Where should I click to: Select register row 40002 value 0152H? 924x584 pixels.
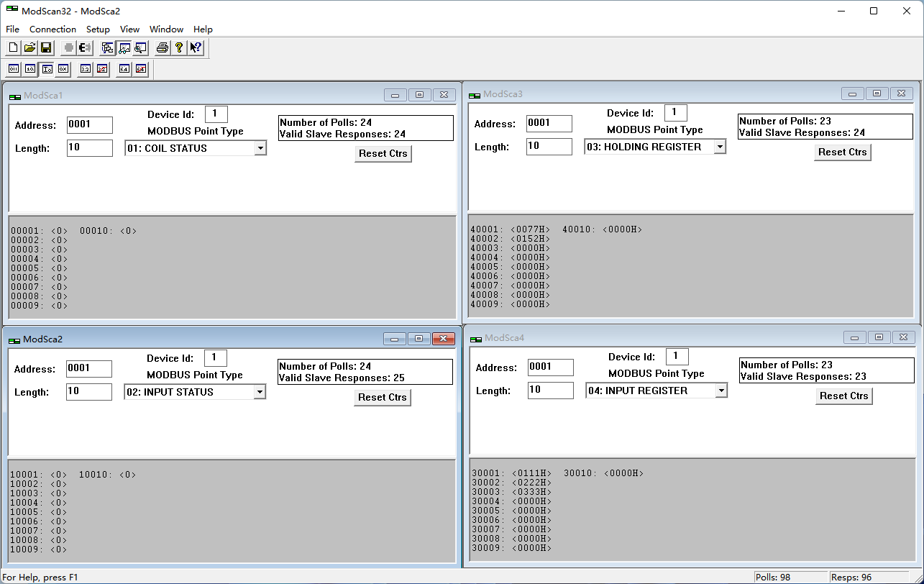(x=511, y=239)
